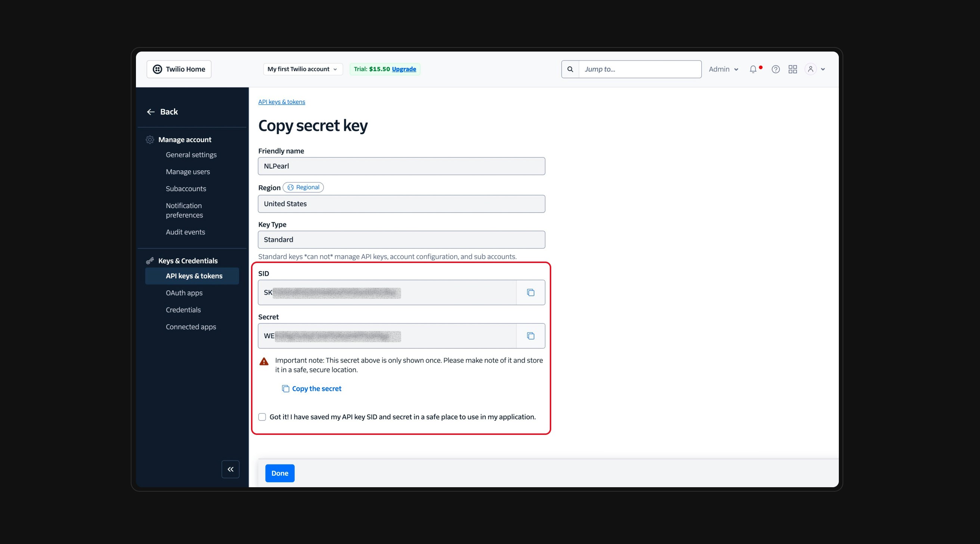
Task: Open the products grid icon
Action: (793, 69)
